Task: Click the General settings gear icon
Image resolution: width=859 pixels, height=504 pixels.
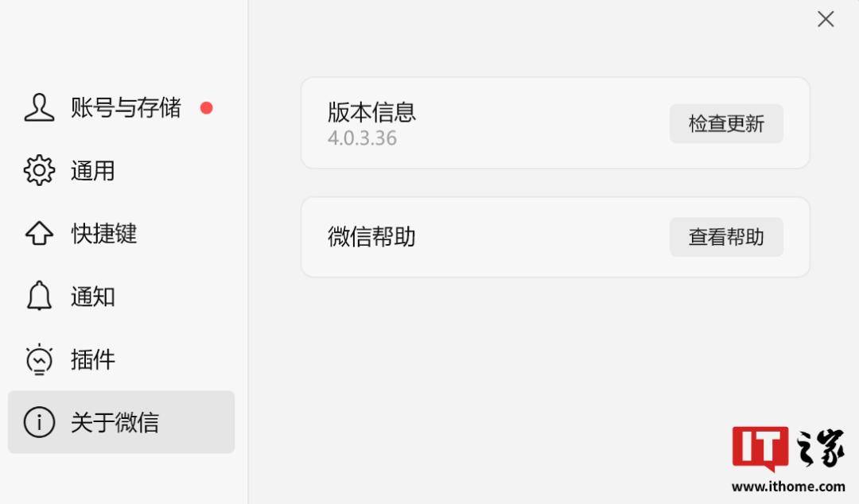Action: [39, 171]
